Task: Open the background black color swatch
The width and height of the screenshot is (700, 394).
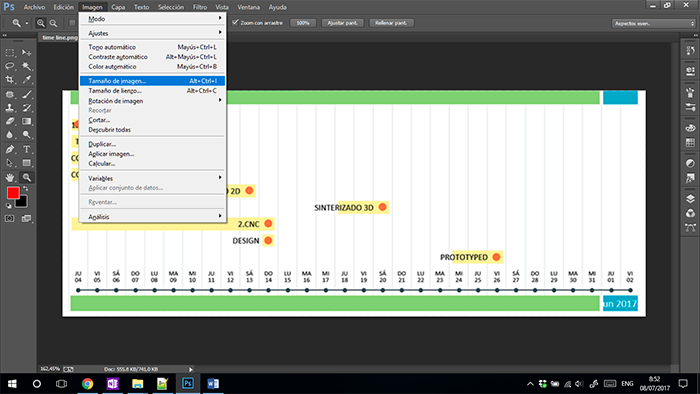Action: [x=22, y=203]
